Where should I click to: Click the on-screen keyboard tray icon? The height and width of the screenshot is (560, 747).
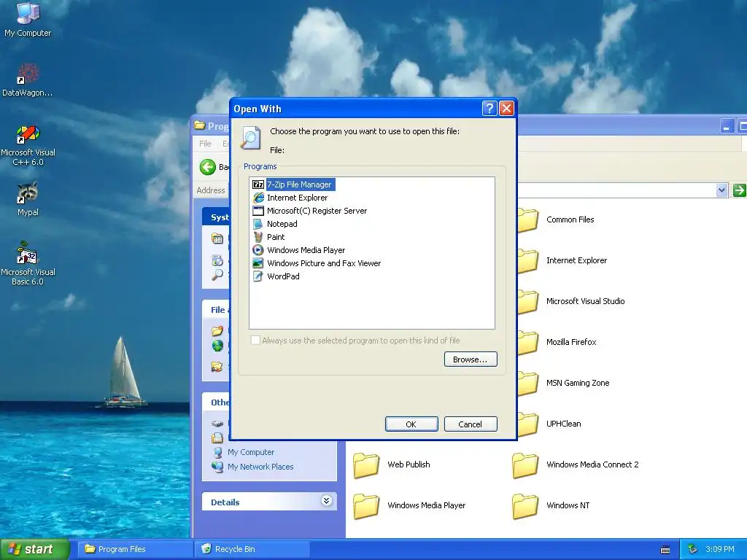(665, 550)
